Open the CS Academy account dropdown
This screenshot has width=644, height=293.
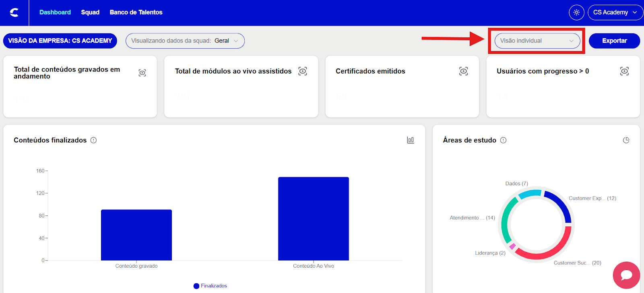615,12
